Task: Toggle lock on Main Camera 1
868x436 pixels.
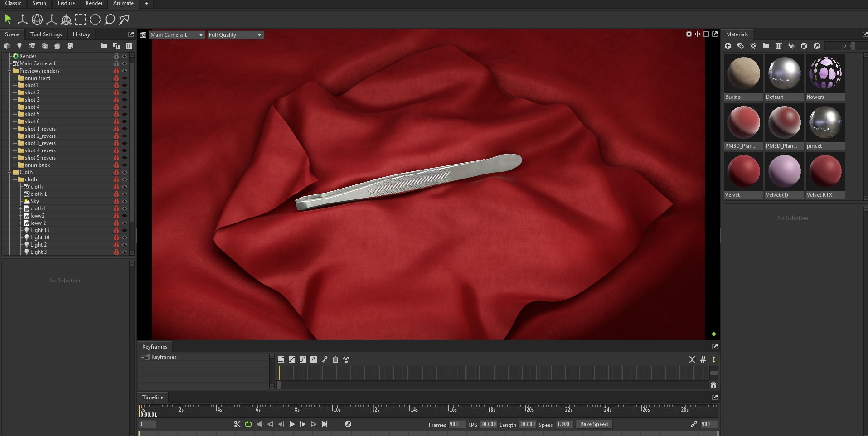Action: tap(116, 63)
